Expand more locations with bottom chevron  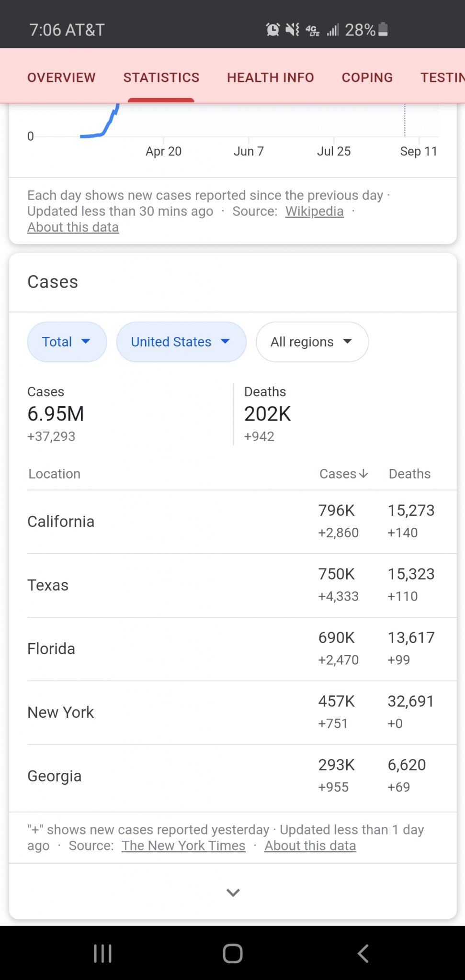[x=233, y=892]
